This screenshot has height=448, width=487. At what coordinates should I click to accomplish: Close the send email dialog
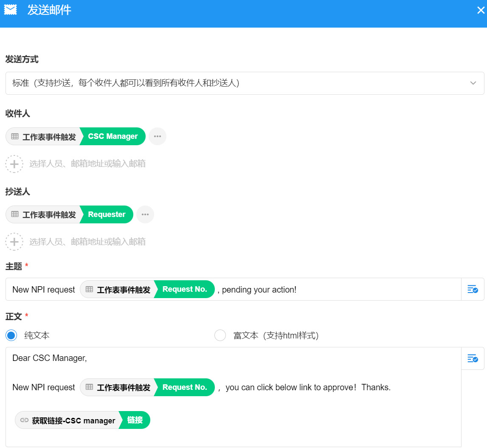click(480, 10)
